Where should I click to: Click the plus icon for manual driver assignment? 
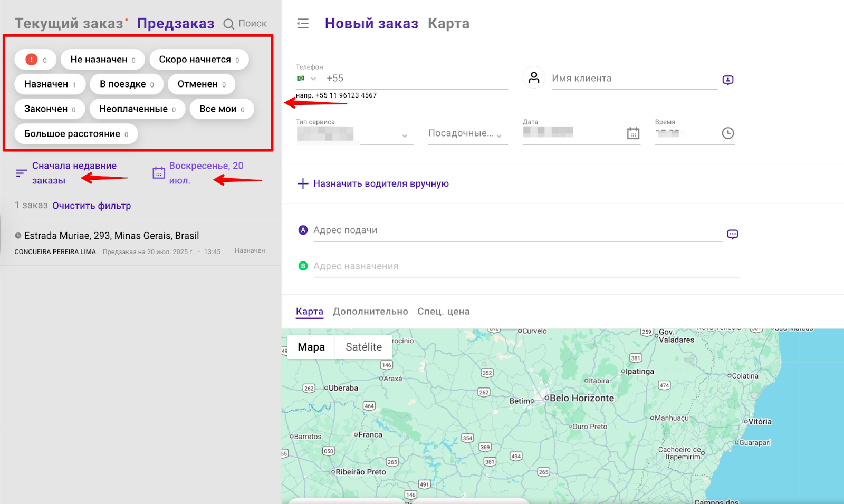pos(303,183)
